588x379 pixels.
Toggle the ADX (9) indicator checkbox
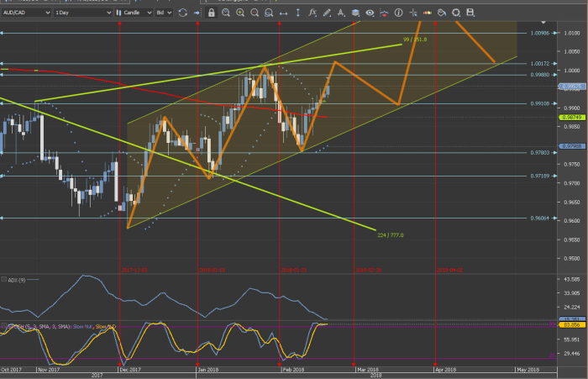[3, 280]
